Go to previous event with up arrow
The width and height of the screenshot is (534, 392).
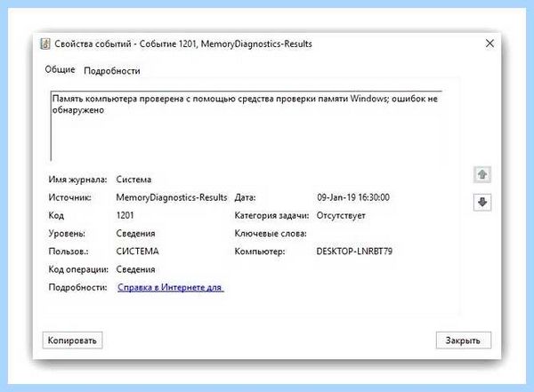tap(481, 174)
